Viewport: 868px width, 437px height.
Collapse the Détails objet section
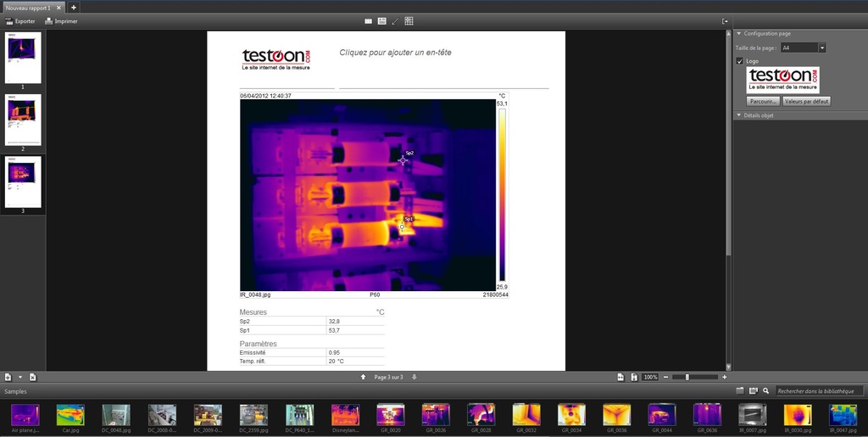(x=738, y=115)
